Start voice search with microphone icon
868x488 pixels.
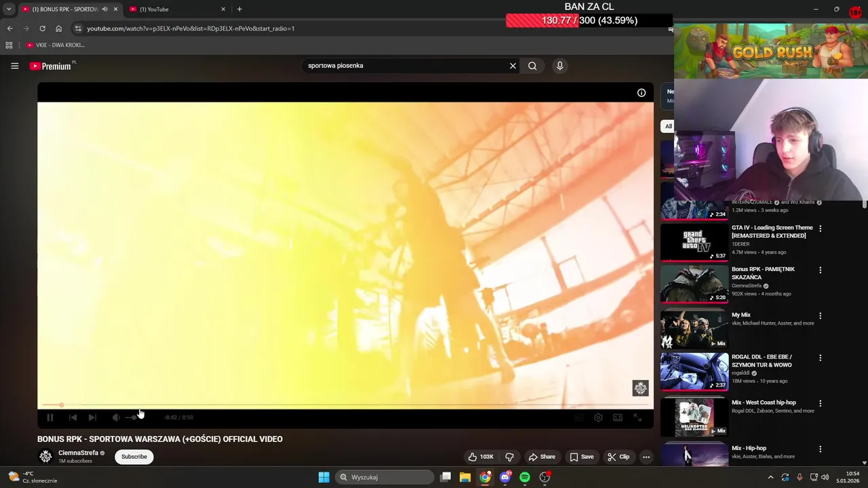(559, 66)
